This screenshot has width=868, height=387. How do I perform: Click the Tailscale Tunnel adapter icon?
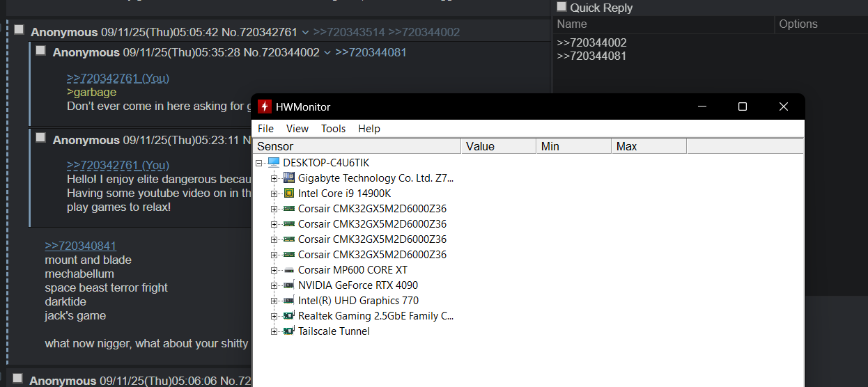289,331
